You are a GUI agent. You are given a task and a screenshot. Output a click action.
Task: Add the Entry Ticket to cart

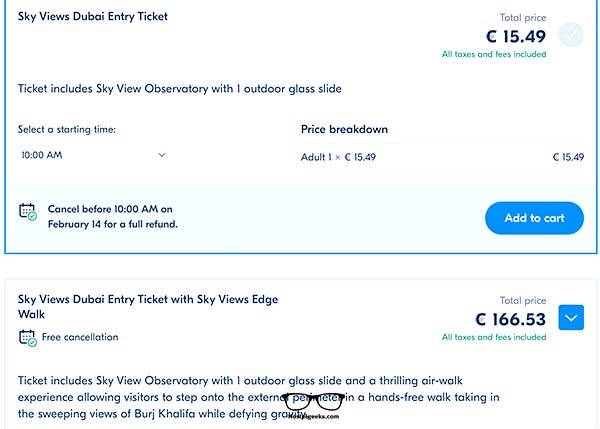point(534,218)
